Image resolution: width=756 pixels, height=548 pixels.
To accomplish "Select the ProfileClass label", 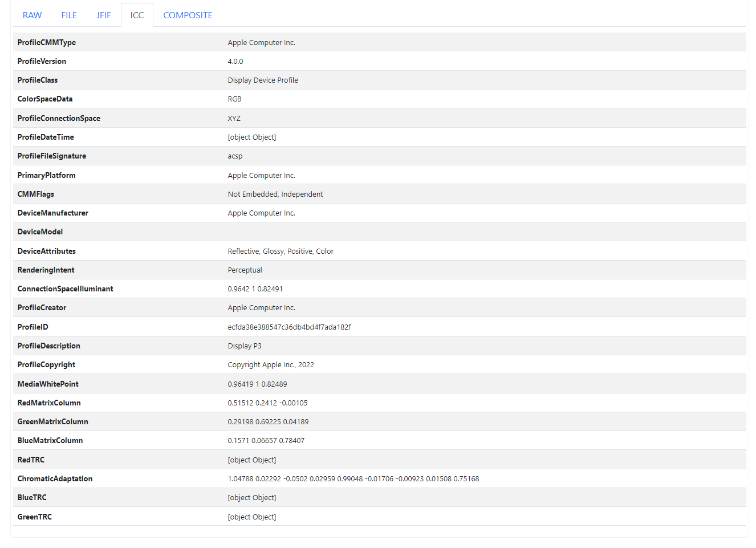I will point(38,80).
